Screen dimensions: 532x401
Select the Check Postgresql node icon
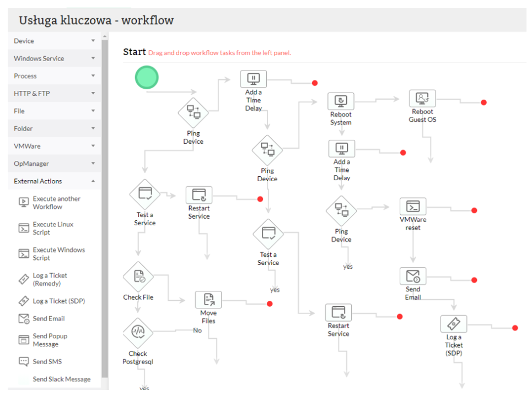[138, 333]
